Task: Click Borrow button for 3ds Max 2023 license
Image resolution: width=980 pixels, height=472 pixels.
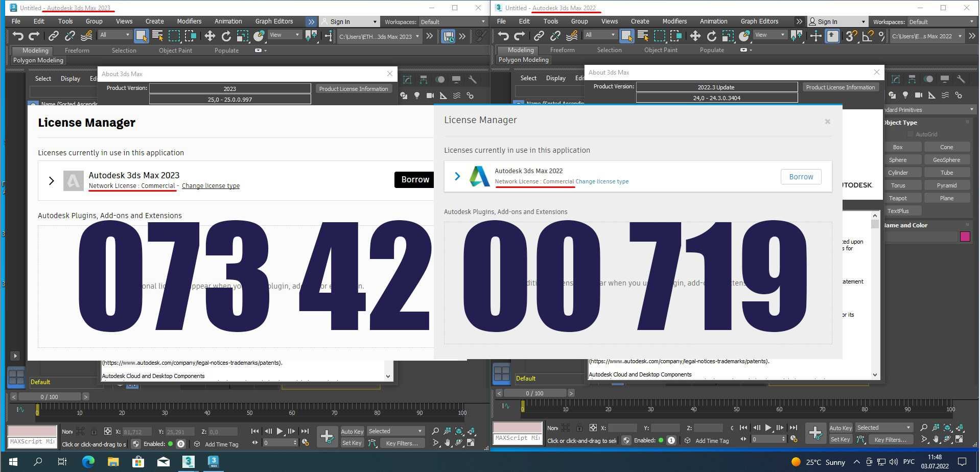Action: tap(414, 179)
